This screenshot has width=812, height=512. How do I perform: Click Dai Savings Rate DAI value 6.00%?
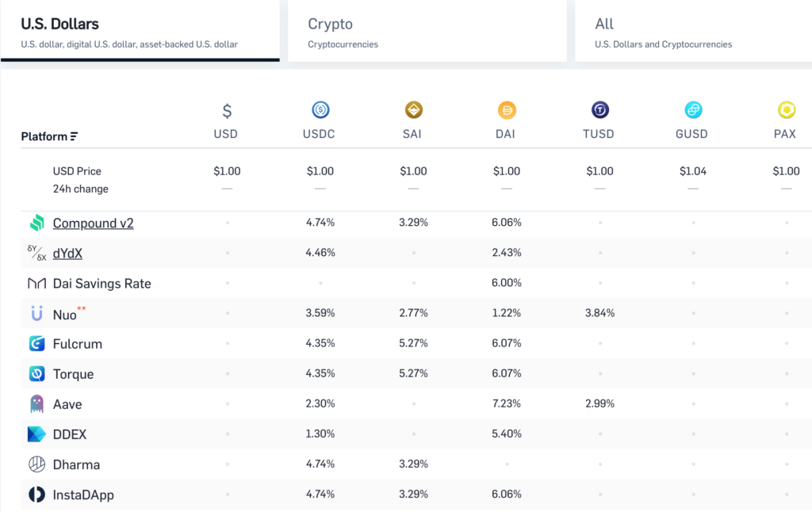pos(507,283)
